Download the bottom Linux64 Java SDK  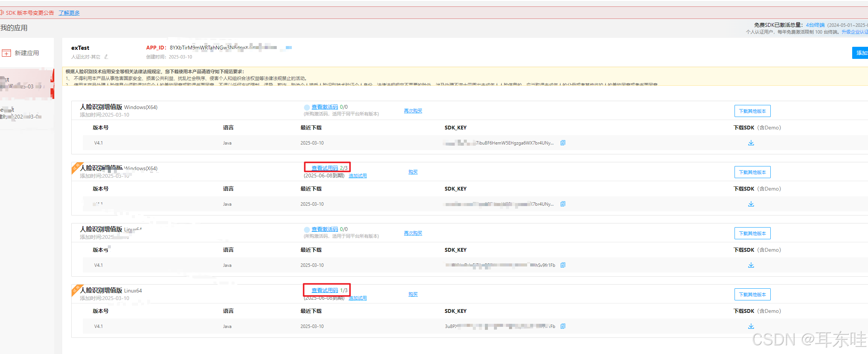(x=751, y=326)
